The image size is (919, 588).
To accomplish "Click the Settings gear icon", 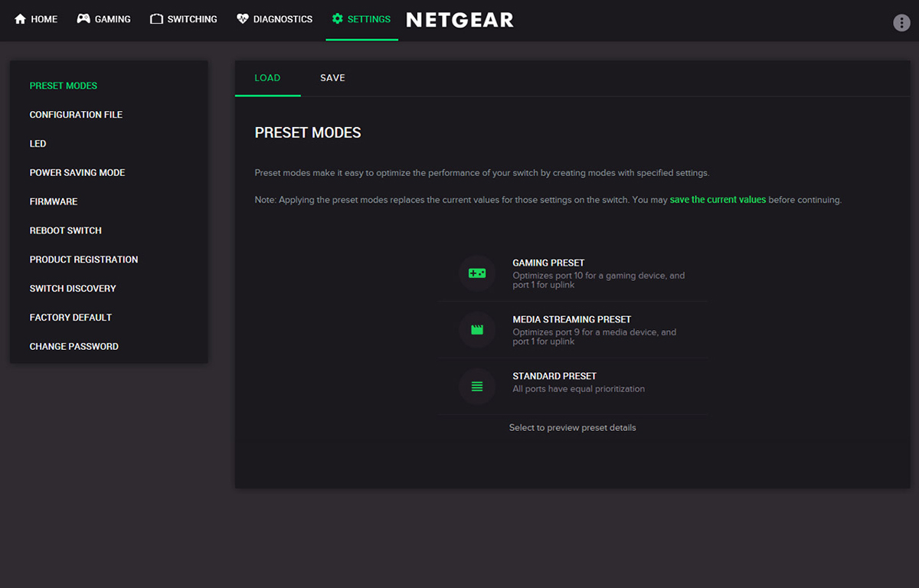I will [x=338, y=19].
